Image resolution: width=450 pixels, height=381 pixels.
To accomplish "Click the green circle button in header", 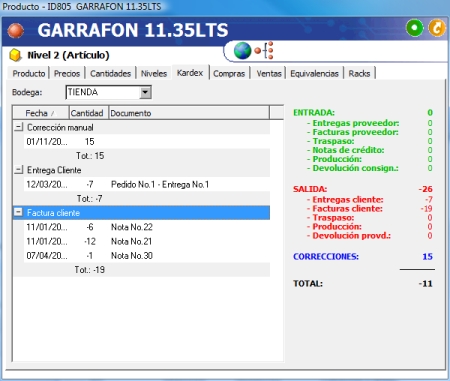I will [x=415, y=28].
